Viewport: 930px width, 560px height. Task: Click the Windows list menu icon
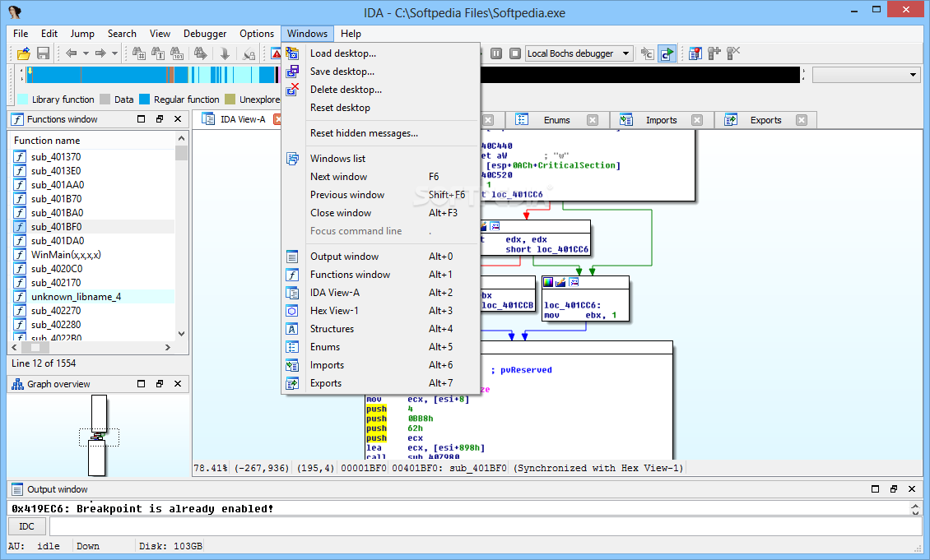(x=292, y=159)
